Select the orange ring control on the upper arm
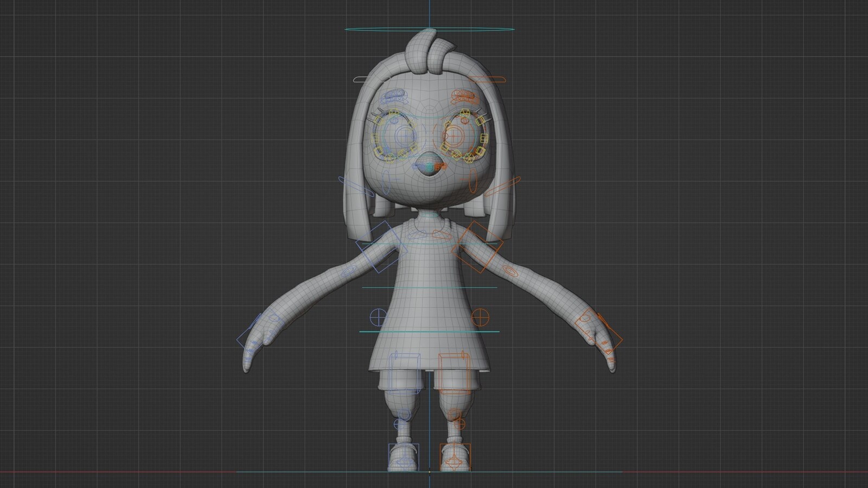 pyautogui.click(x=510, y=270)
